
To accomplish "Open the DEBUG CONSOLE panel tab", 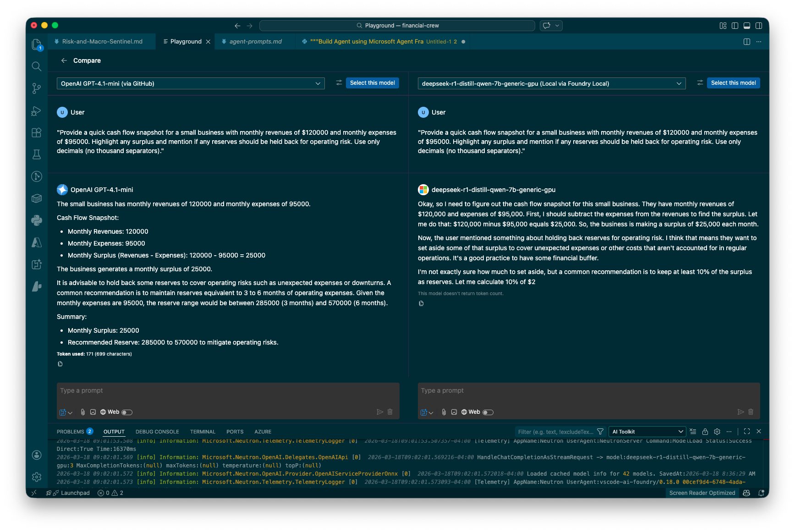I will tap(157, 432).
